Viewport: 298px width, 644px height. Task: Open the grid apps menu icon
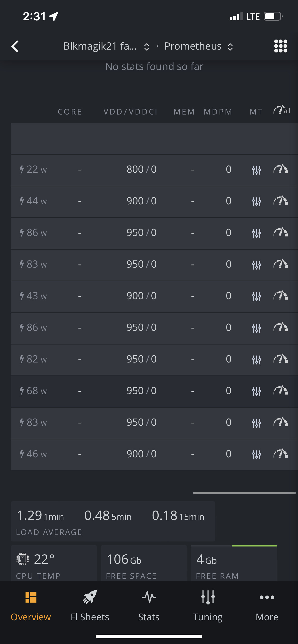click(280, 46)
